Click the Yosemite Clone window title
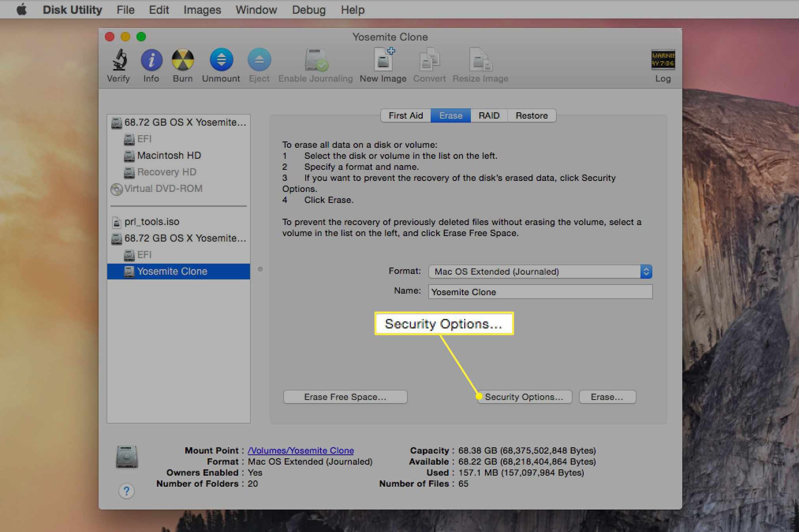Viewport: 799px width, 532px height. coord(390,37)
